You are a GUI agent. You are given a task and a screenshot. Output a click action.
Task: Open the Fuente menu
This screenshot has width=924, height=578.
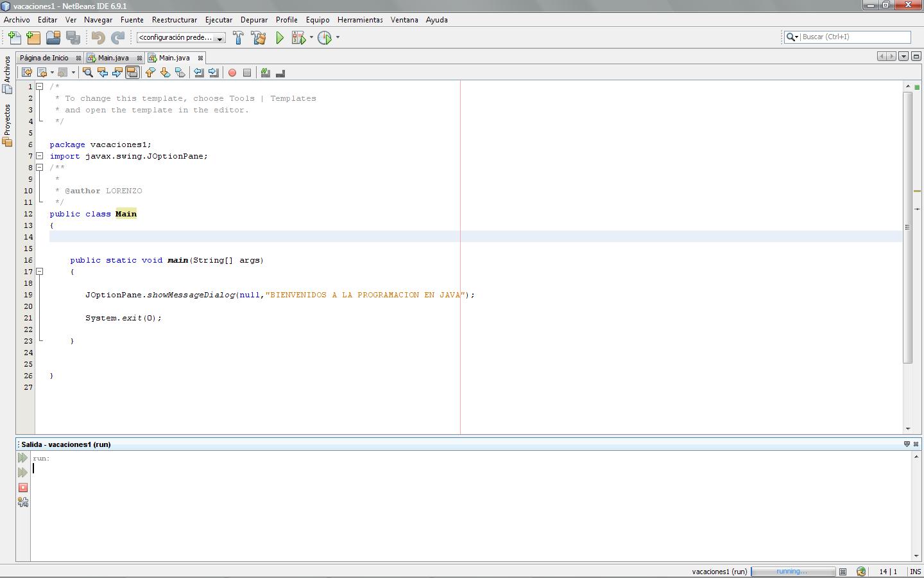(x=132, y=20)
